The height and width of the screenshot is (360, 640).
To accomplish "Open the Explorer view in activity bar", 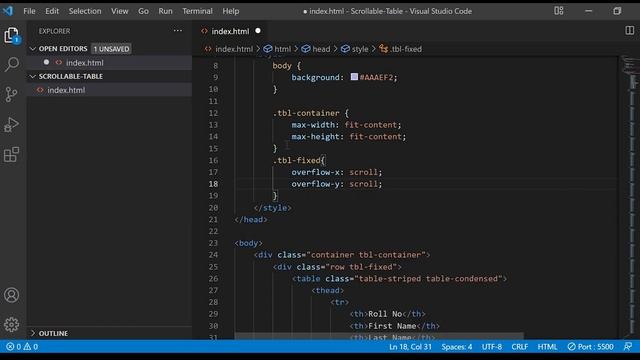I will [x=12, y=36].
